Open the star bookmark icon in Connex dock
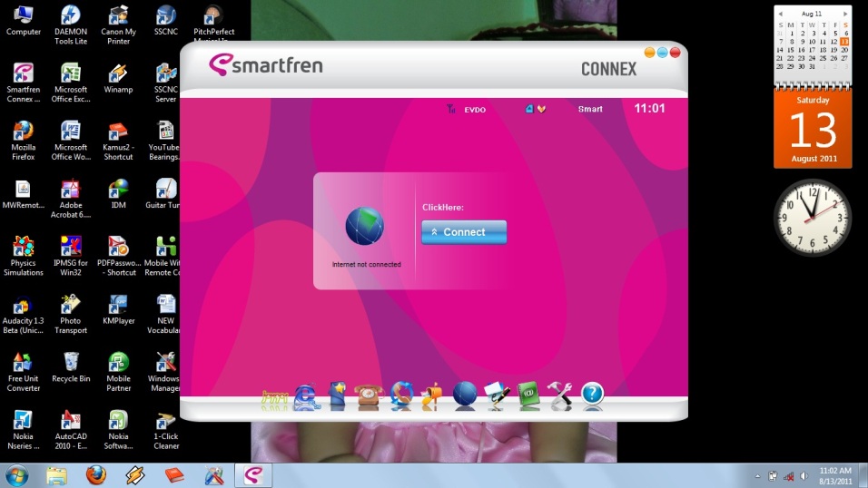 pos(337,395)
